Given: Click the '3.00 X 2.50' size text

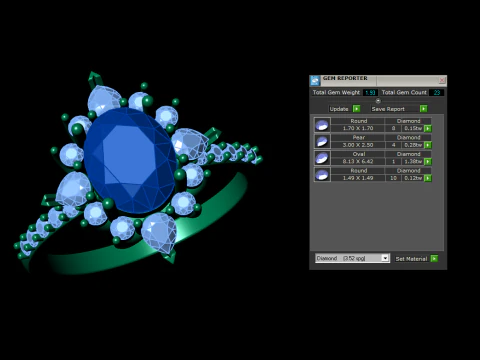Looking at the screenshot, I should coord(358,145).
